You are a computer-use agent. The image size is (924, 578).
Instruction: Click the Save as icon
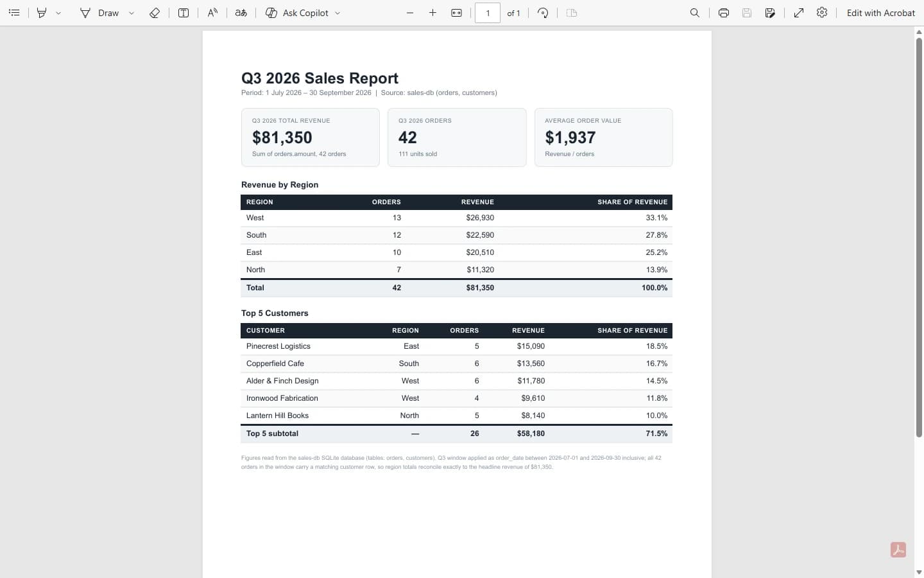pyautogui.click(x=770, y=13)
